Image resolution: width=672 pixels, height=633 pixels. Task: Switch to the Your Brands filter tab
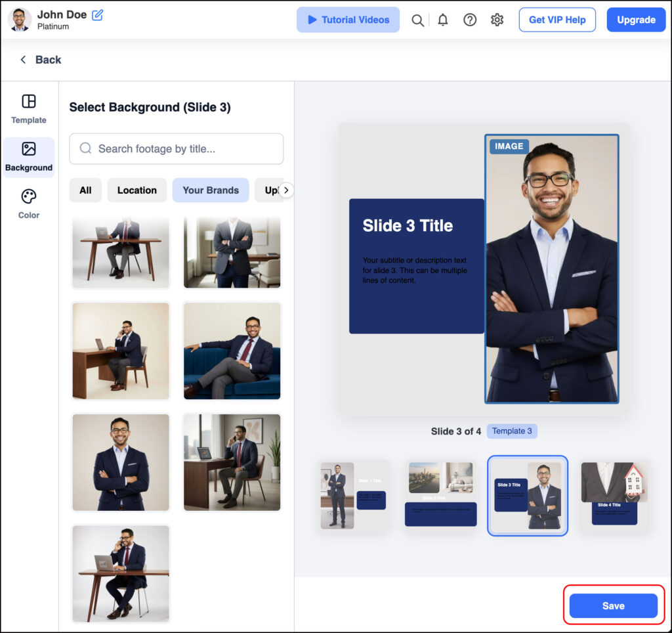[210, 190]
